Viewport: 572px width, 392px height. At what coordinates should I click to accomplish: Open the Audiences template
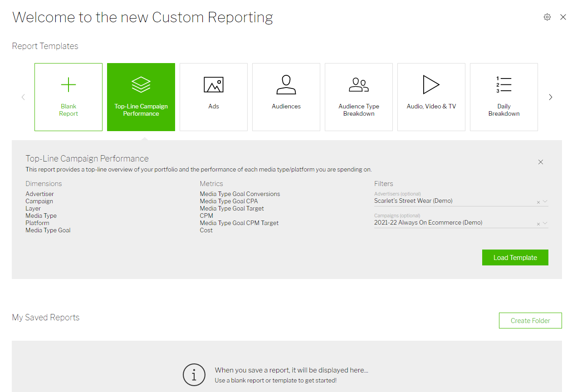[x=286, y=97]
